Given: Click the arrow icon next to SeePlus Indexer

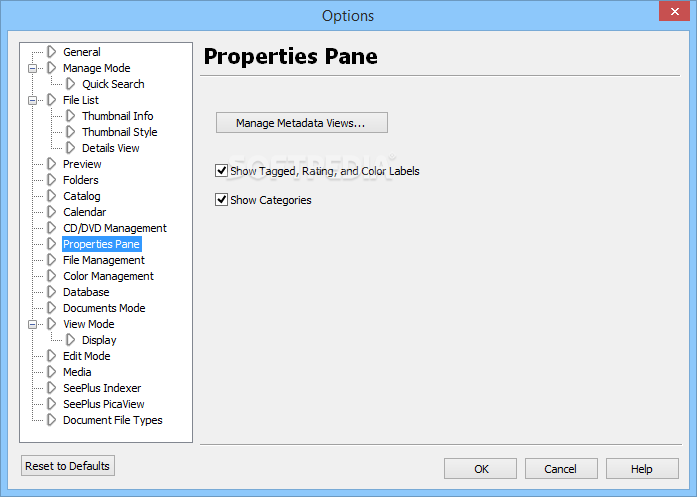Looking at the screenshot, I should [x=52, y=388].
